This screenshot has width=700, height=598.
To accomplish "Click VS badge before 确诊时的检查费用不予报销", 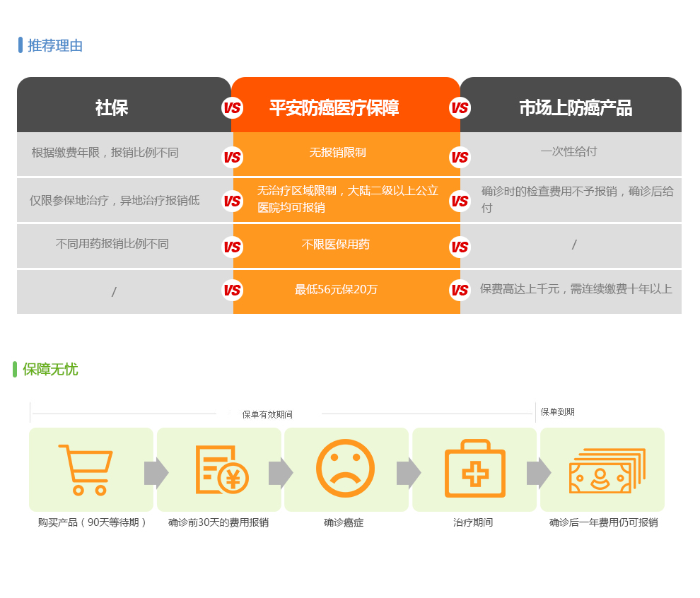I will 460,201.
